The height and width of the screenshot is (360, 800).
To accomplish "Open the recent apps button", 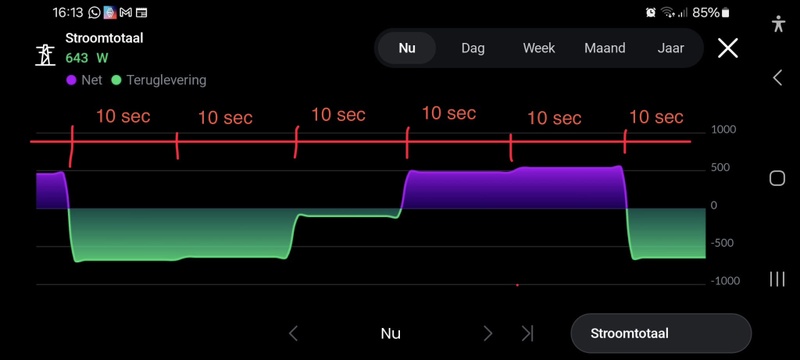I will [777, 279].
